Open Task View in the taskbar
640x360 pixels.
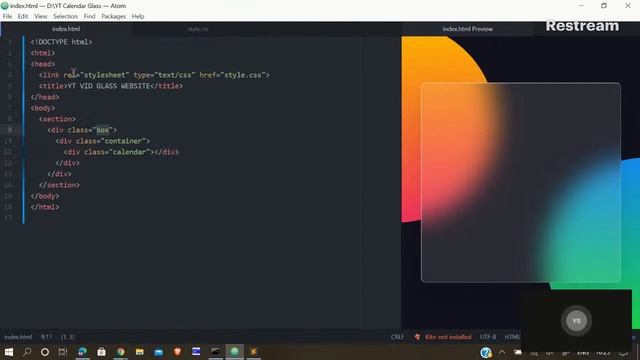coord(63,352)
